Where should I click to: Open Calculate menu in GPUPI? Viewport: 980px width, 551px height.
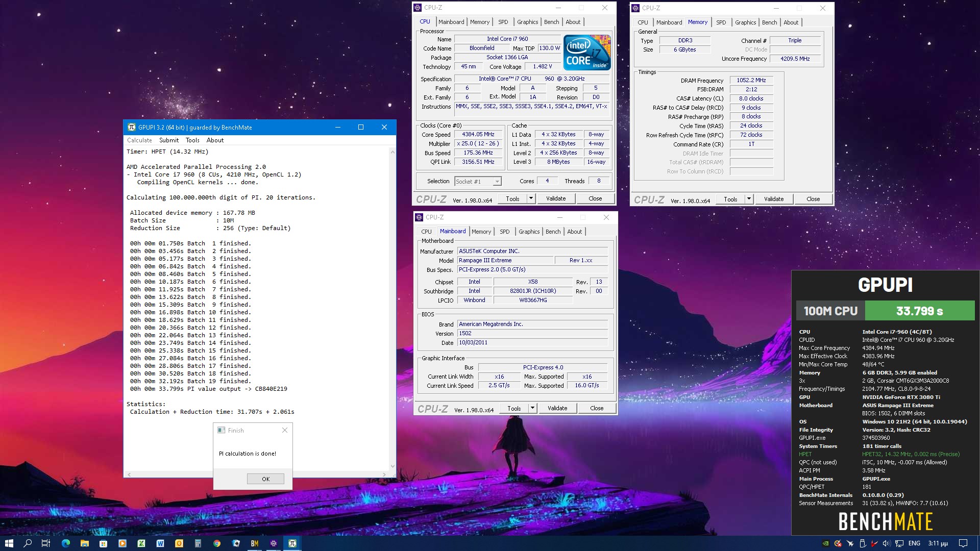[139, 140]
